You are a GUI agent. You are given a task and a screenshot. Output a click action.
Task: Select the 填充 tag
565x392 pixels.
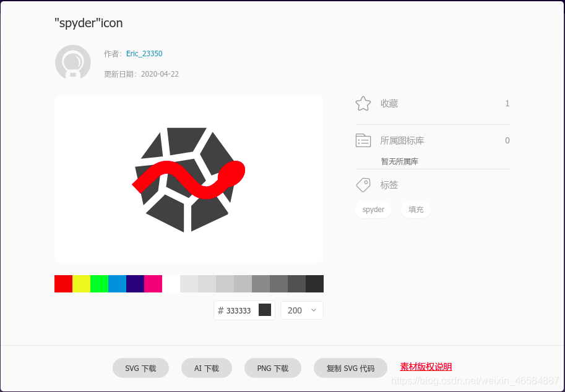pyautogui.click(x=416, y=210)
